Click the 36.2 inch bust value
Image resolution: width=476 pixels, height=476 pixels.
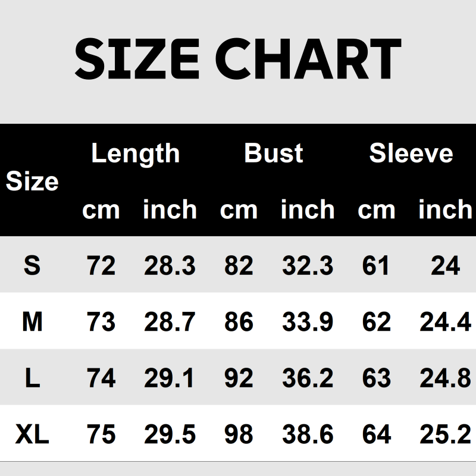(308, 378)
